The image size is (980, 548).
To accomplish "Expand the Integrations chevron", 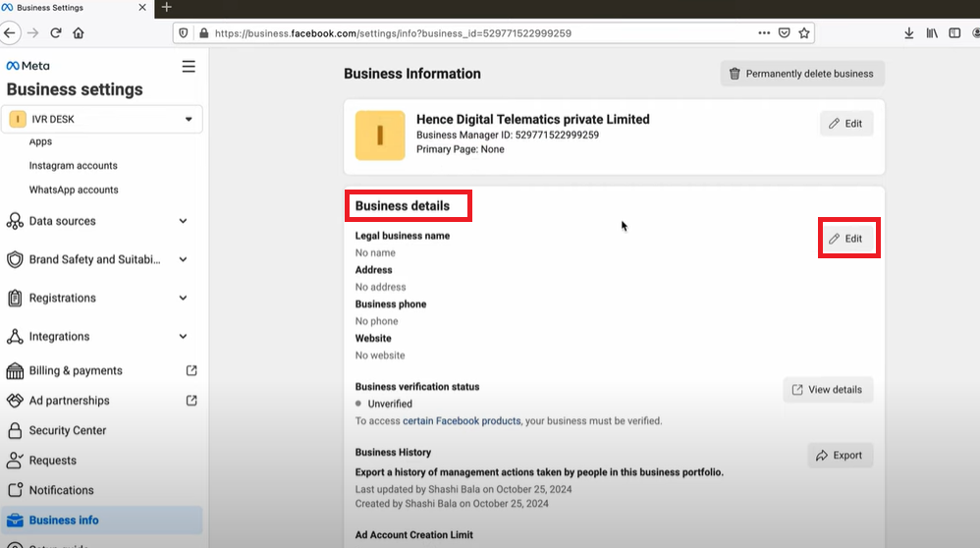I will point(183,336).
